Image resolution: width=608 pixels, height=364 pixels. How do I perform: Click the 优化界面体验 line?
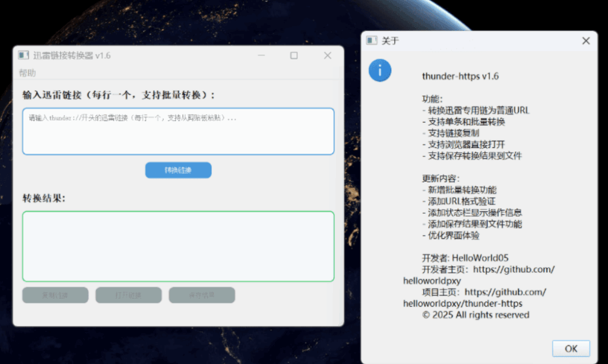pyautogui.click(x=451, y=235)
